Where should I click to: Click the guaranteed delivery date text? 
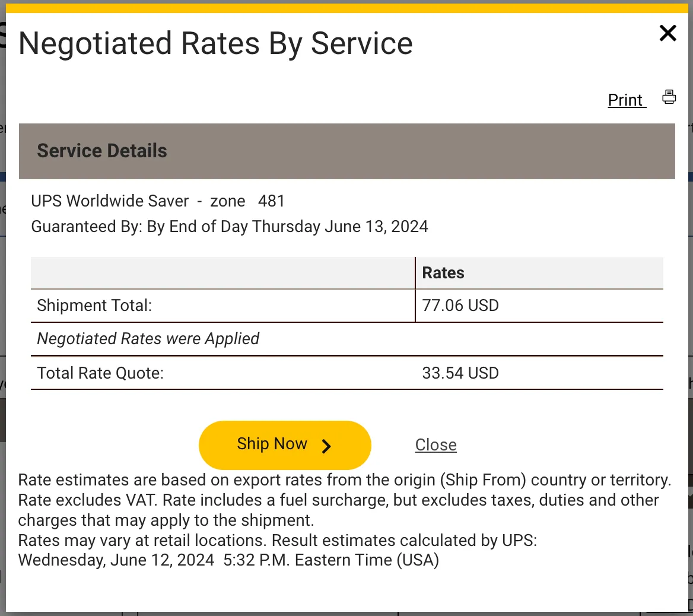tap(229, 226)
